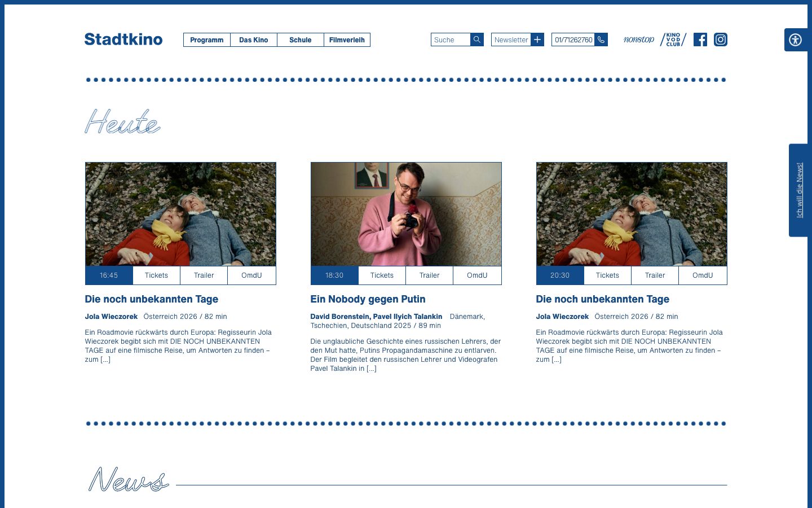This screenshot has width=812, height=508.
Task: Buy Tickets for the 18:30 screening
Action: (382, 275)
